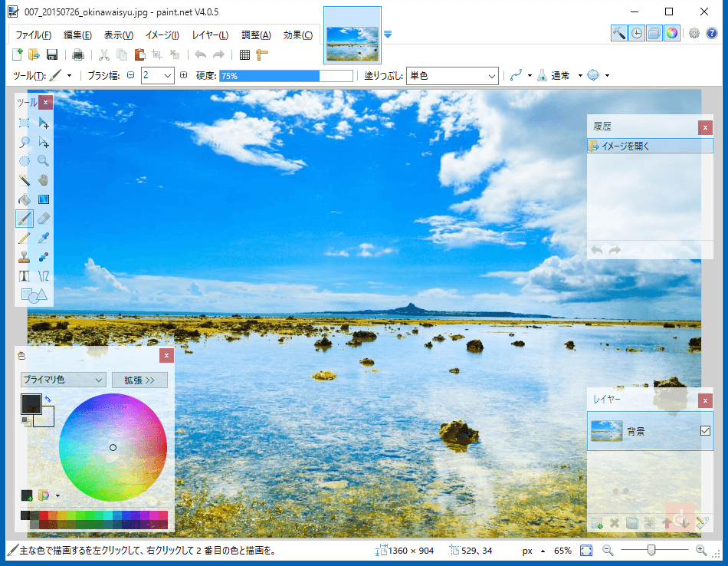Select the Text tool
Image resolution: width=728 pixels, height=566 pixels.
click(x=25, y=276)
